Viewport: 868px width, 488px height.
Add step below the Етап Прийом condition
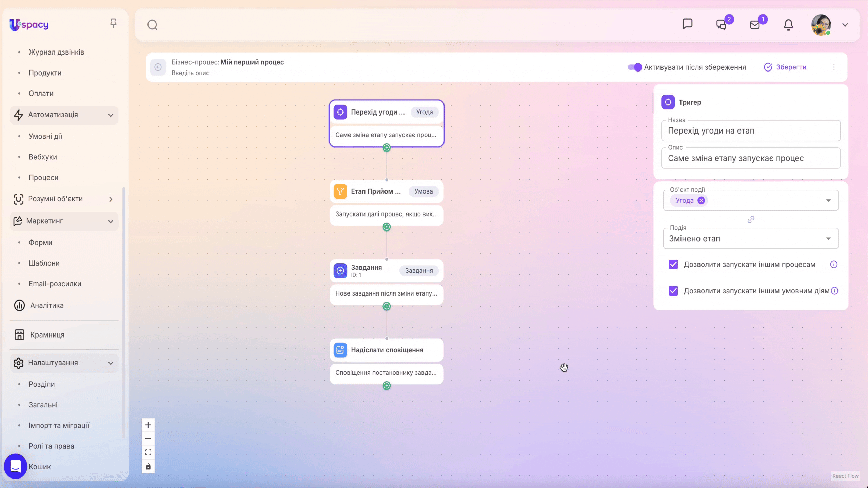coord(387,227)
